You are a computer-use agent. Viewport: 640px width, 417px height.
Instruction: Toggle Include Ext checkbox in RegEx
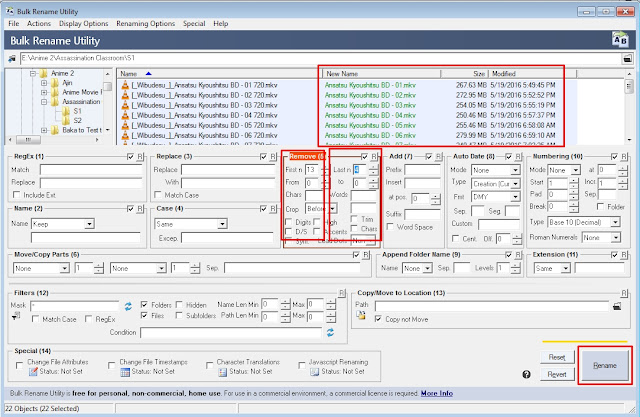coord(16,195)
